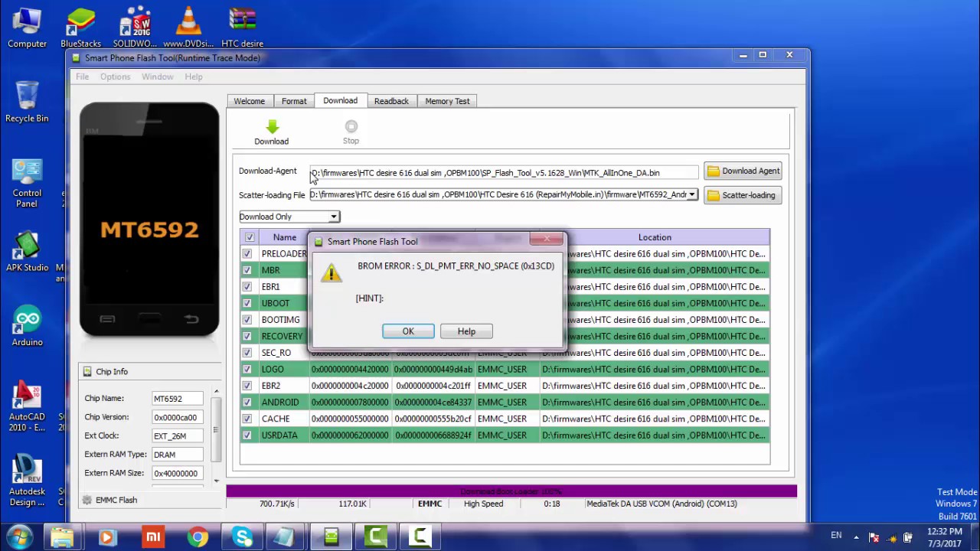Click OK in the BROM error dialog

pos(408,331)
